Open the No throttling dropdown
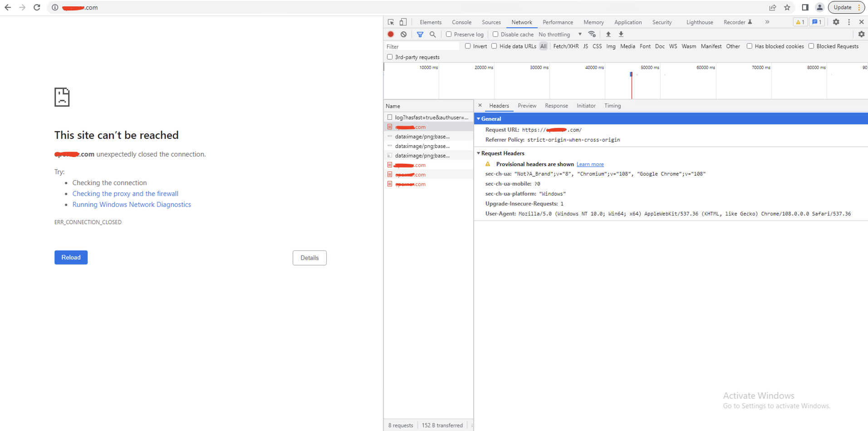The height and width of the screenshot is (431, 868). (x=560, y=34)
